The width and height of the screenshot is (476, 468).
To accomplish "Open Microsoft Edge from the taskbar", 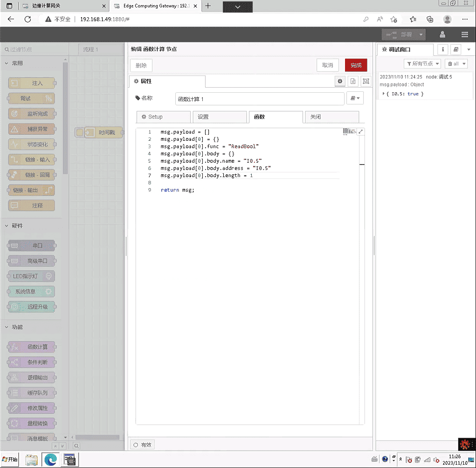I will [50, 459].
